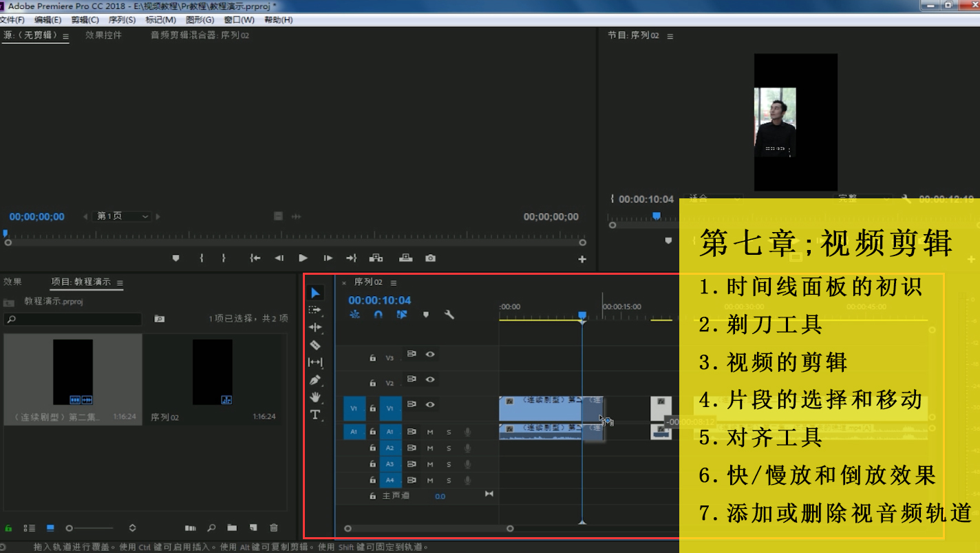Export frame with camera icon
This screenshot has height=553, width=980.
point(430,258)
